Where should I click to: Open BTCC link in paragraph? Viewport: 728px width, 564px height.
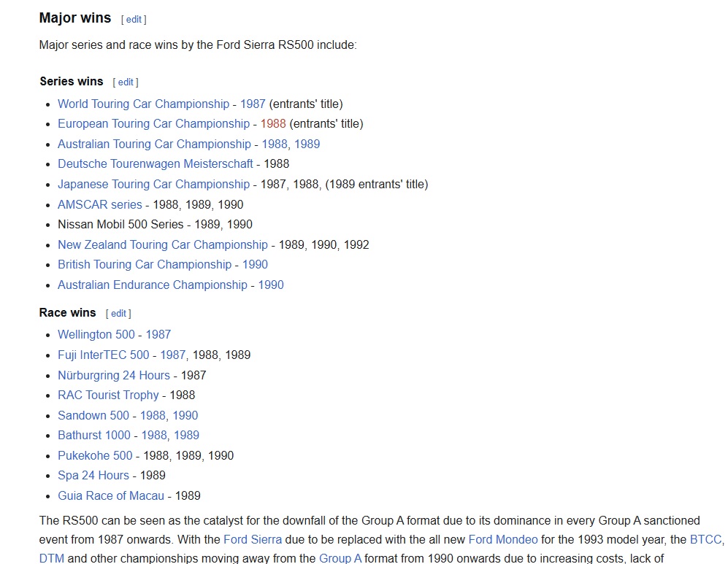tap(705, 540)
